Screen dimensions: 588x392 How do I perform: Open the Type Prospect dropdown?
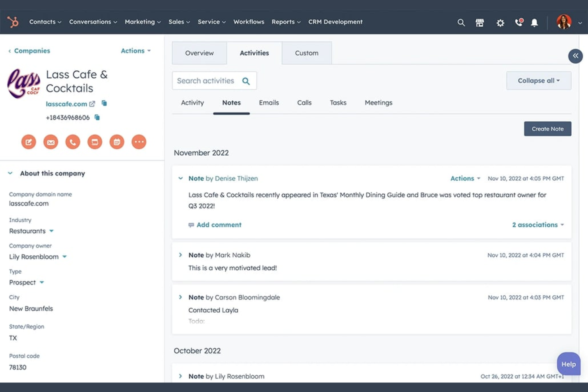tap(27, 282)
